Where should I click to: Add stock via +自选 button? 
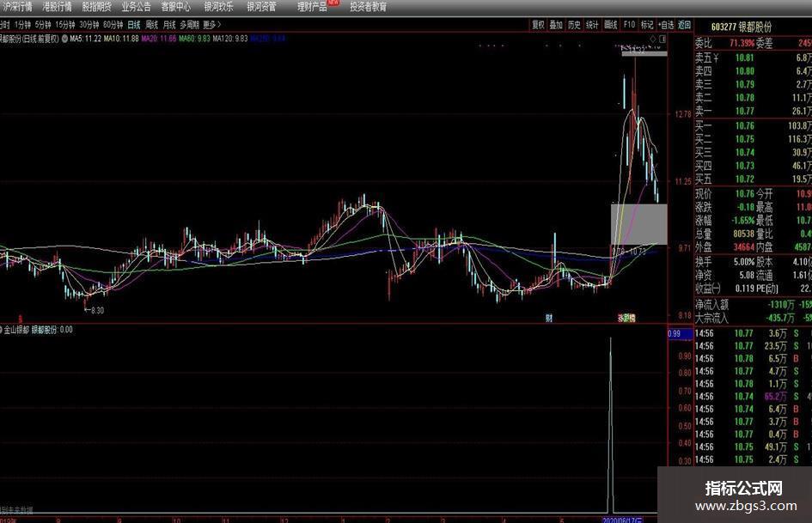click(666, 24)
